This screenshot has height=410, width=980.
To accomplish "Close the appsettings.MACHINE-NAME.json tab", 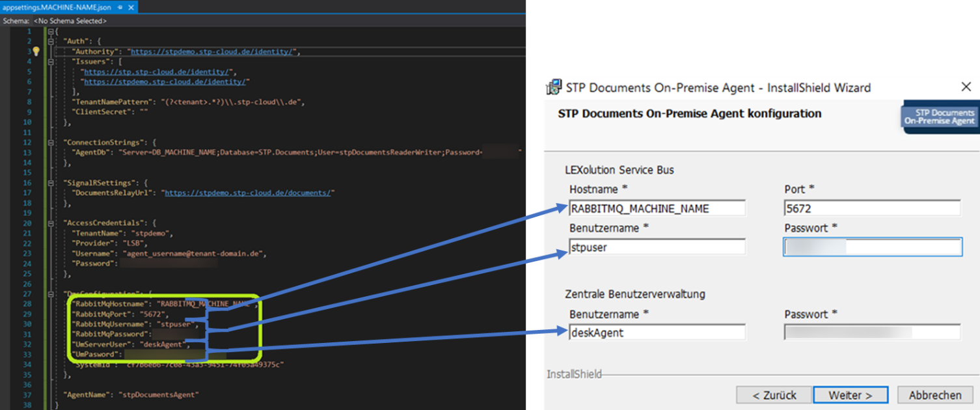I will pyautogui.click(x=130, y=8).
